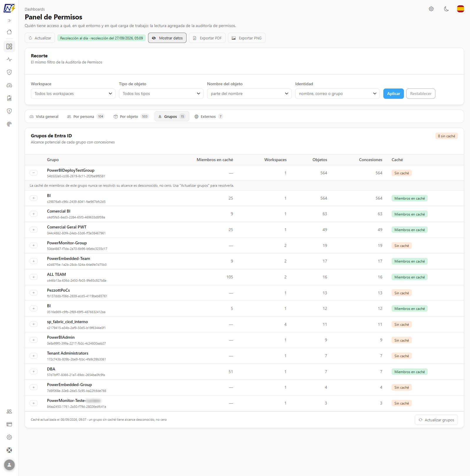Open the settings gear in top bar
This screenshot has height=476, width=470.
pyautogui.click(x=431, y=9)
